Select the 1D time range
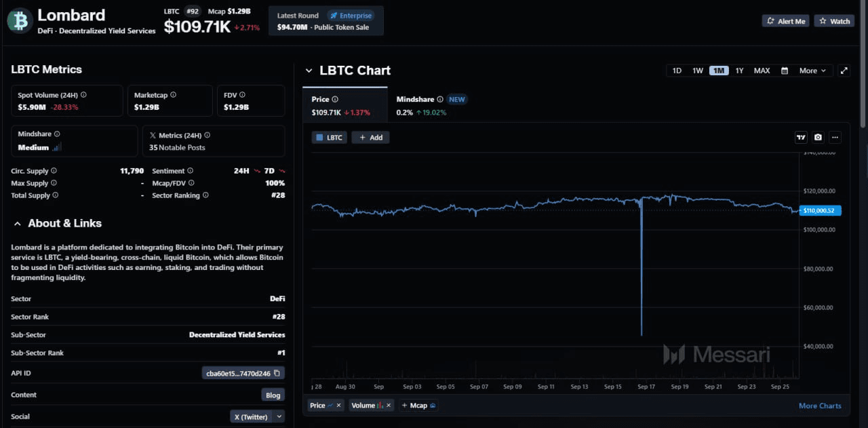868x428 pixels. pos(677,71)
